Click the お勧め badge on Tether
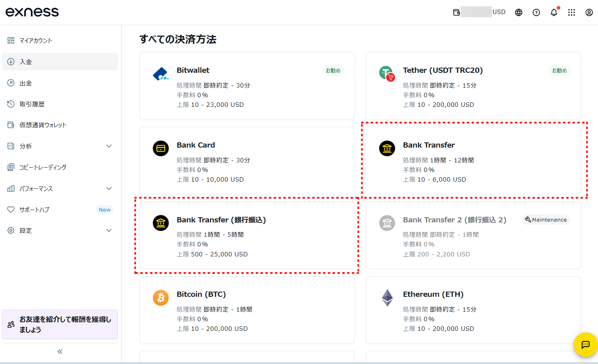The width and height of the screenshot is (598, 364). pos(559,70)
